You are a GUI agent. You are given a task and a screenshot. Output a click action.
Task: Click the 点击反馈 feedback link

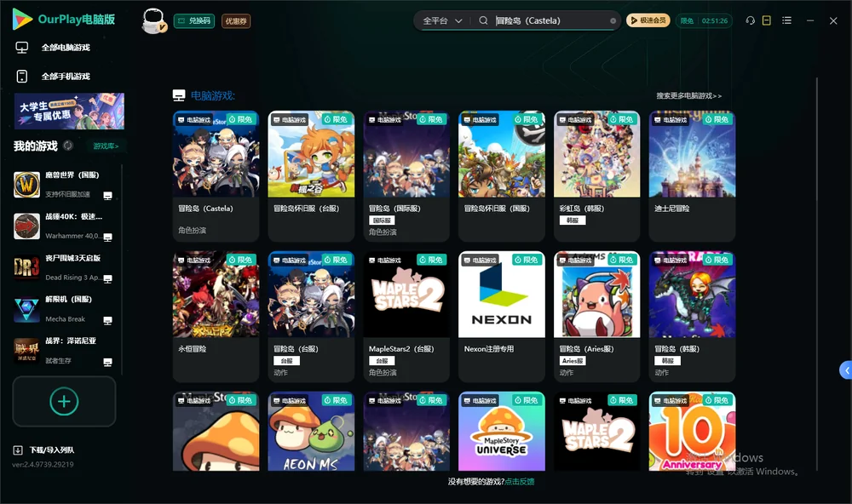(x=520, y=481)
